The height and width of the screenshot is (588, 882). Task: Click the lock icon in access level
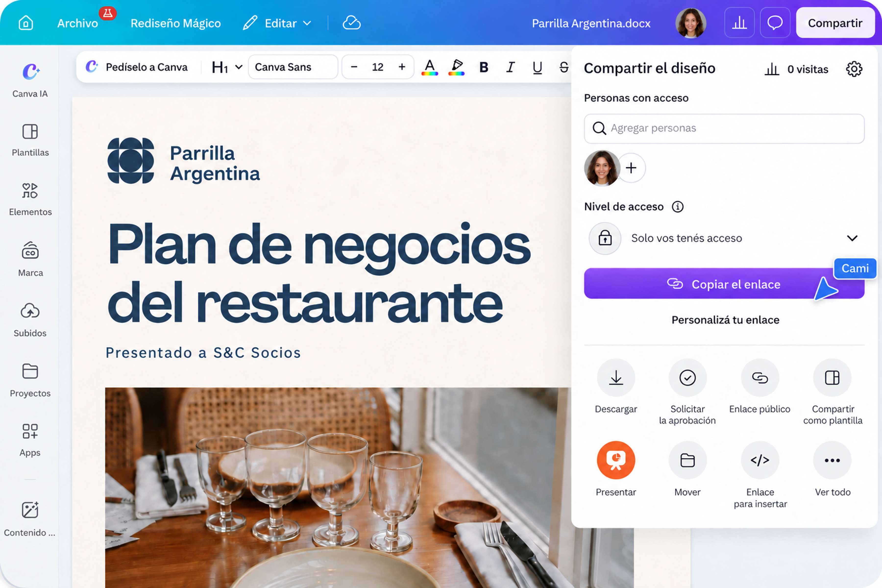[x=605, y=238]
